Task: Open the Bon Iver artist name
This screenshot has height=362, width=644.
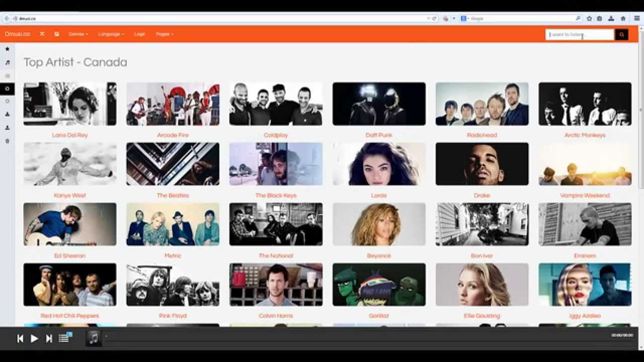Action: (482, 256)
